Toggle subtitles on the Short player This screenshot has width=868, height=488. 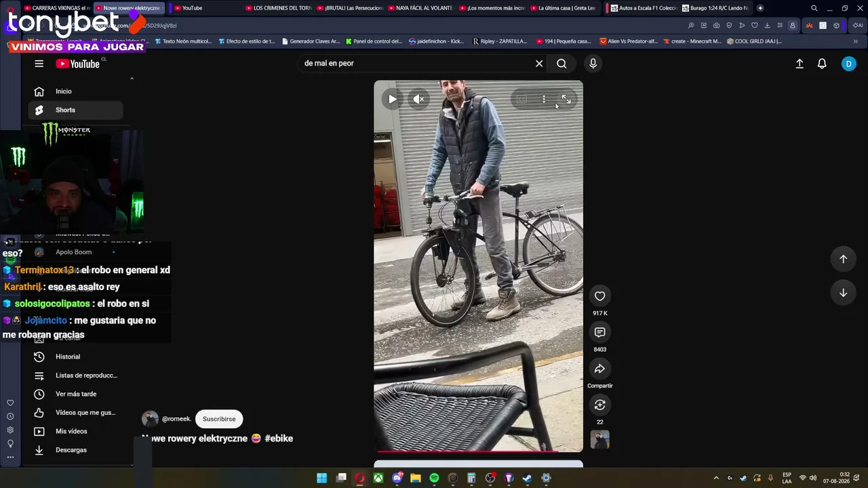point(521,100)
